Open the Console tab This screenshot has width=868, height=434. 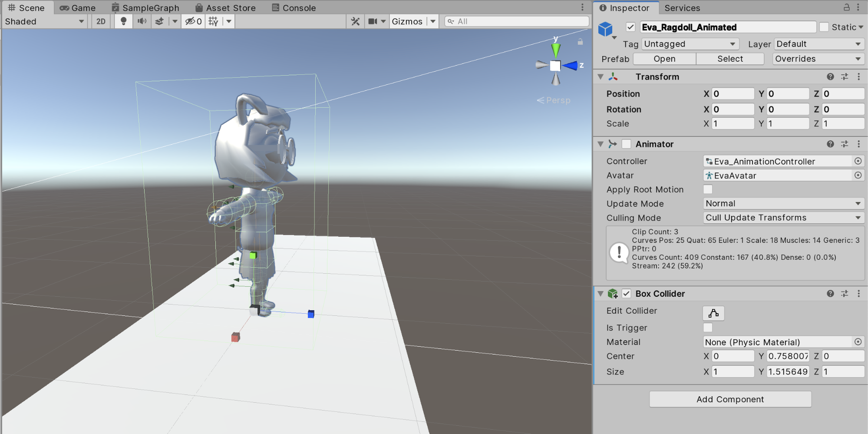coord(294,8)
